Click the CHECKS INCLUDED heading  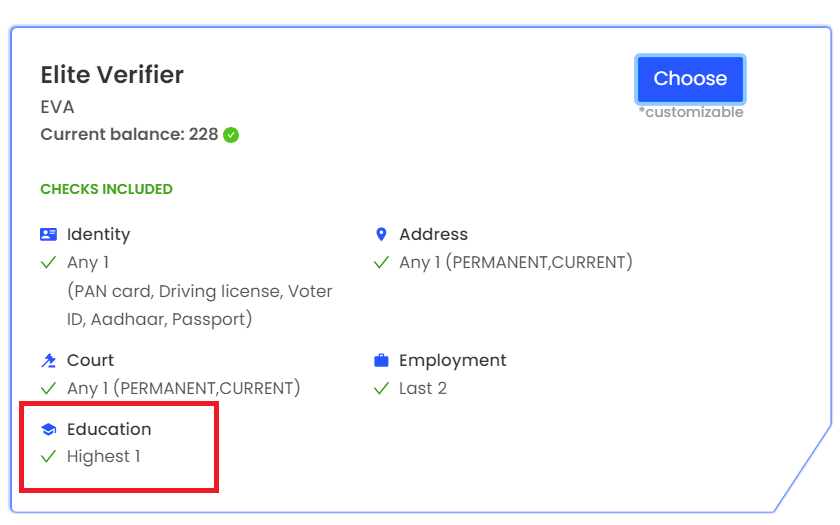[107, 189]
